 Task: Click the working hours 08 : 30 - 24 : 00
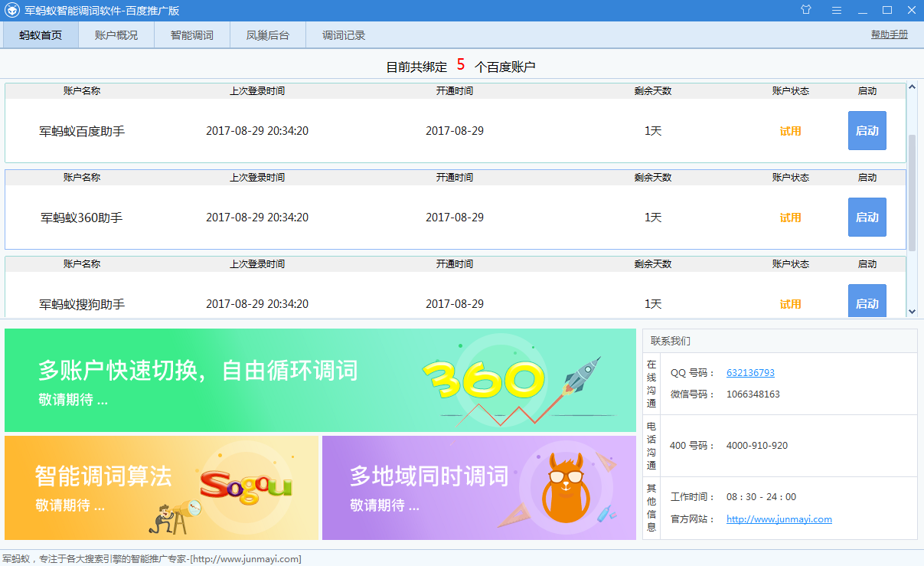[761, 497]
